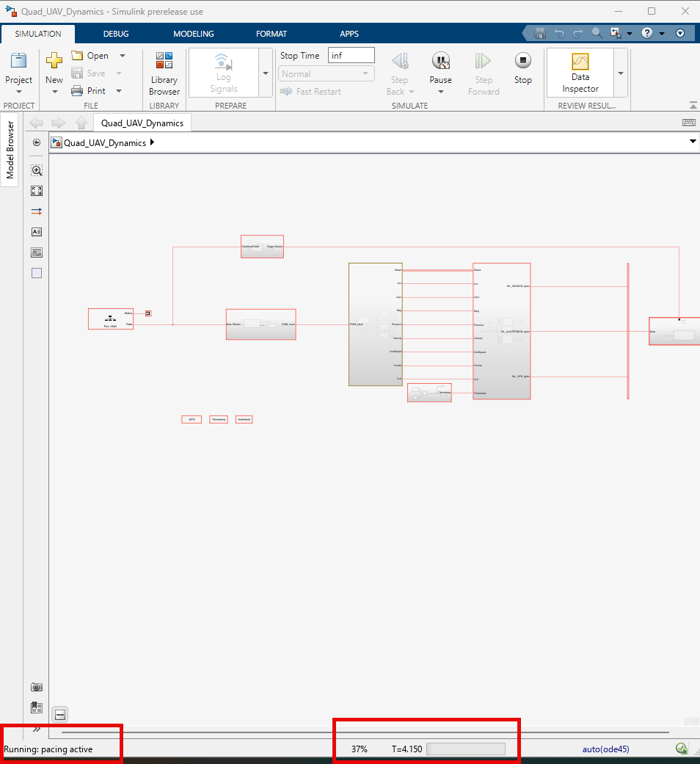
Task: Click the Fit to View icon
Action: tap(37, 191)
